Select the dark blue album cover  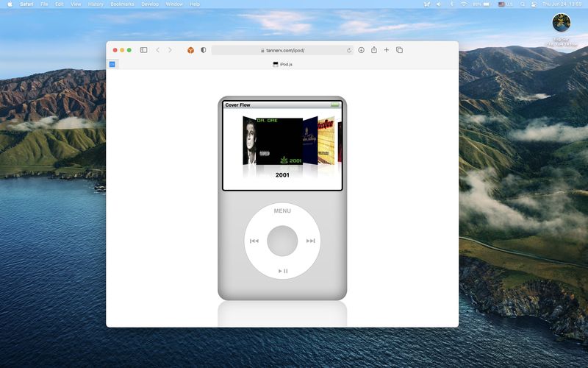click(310, 141)
